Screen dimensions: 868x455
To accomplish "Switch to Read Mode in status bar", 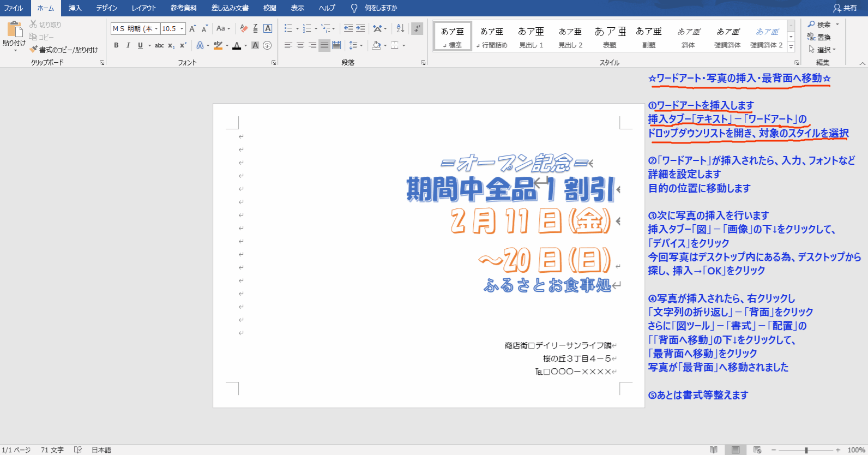I will pos(713,450).
